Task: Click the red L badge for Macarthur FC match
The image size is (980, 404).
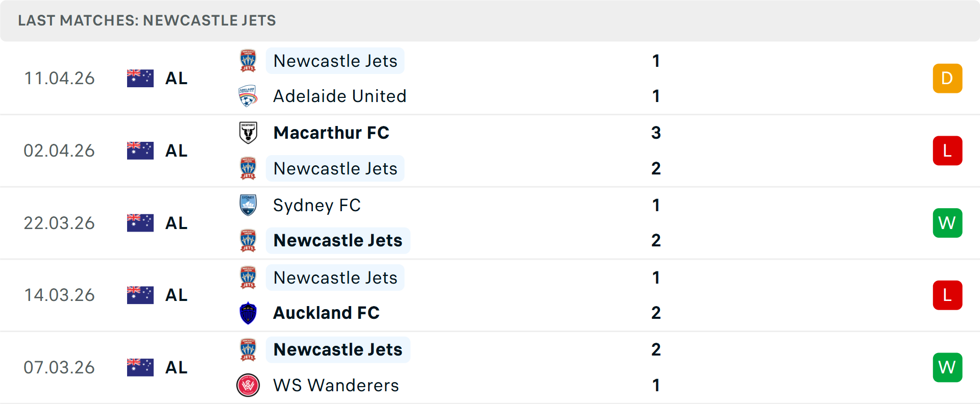Action: 948,150
